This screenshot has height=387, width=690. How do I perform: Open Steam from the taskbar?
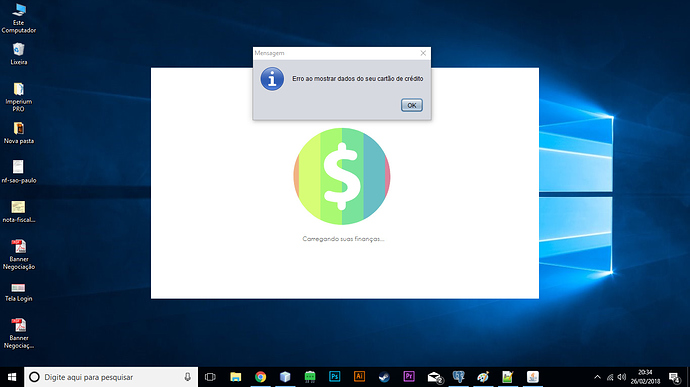[384, 377]
